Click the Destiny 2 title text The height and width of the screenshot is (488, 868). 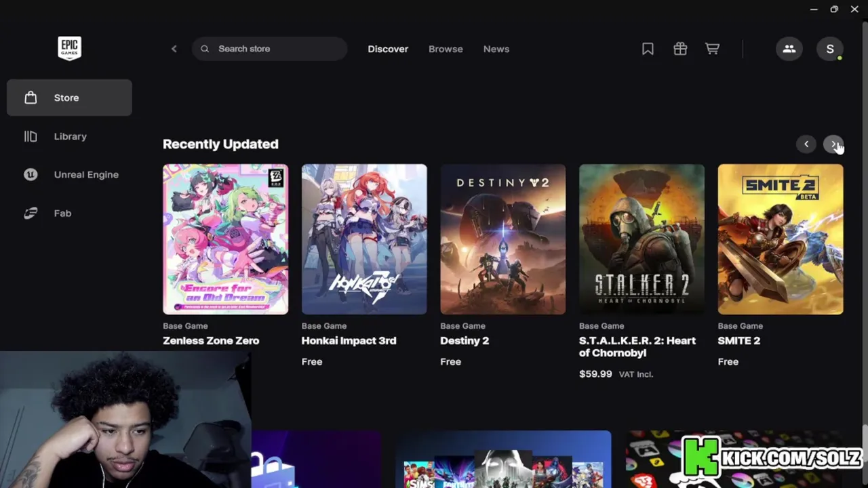pos(465,340)
